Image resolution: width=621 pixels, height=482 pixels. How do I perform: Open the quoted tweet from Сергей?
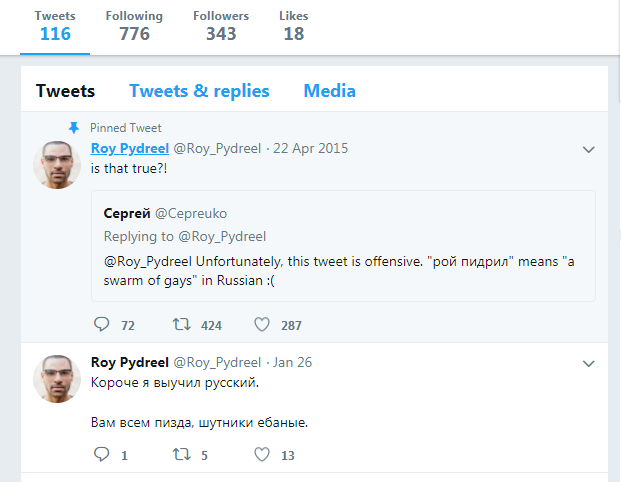pyautogui.click(x=343, y=246)
